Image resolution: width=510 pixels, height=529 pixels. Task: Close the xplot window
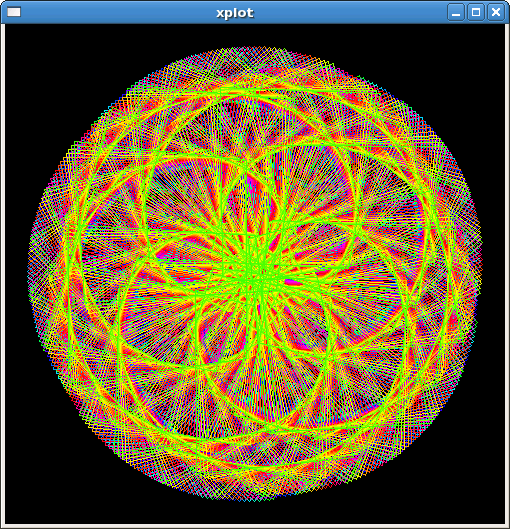point(496,12)
